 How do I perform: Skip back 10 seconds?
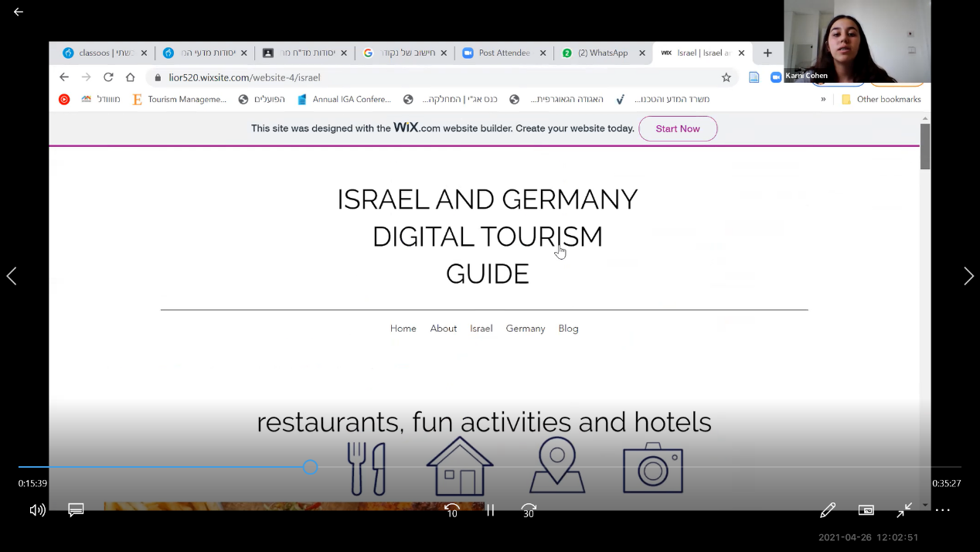click(452, 510)
